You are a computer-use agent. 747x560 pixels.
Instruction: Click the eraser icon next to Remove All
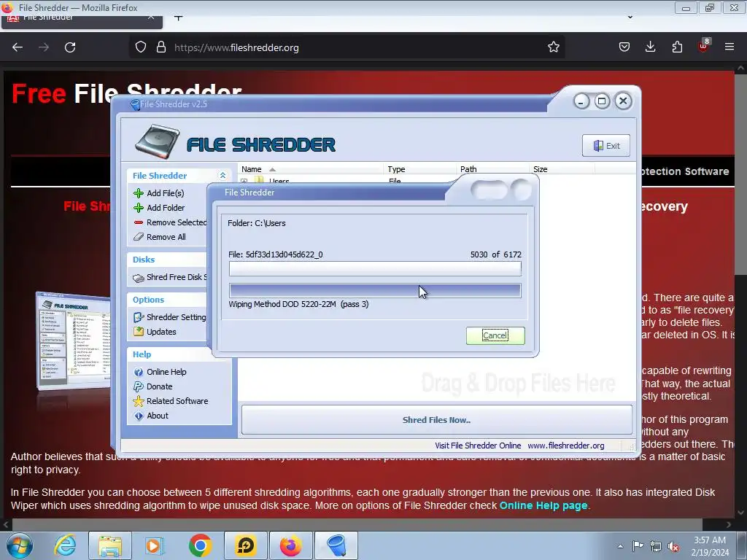click(x=139, y=237)
